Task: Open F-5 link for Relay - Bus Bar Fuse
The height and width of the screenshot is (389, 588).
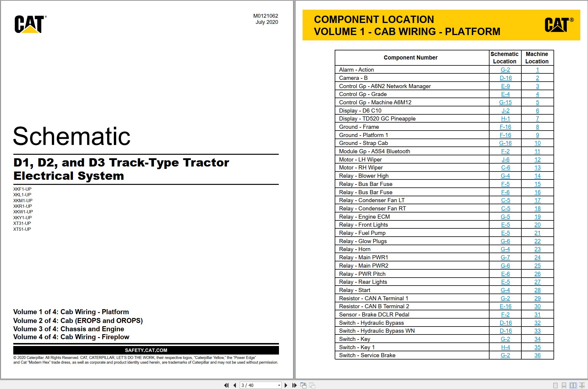Action: pyautogui.click(x=505, y=184)
